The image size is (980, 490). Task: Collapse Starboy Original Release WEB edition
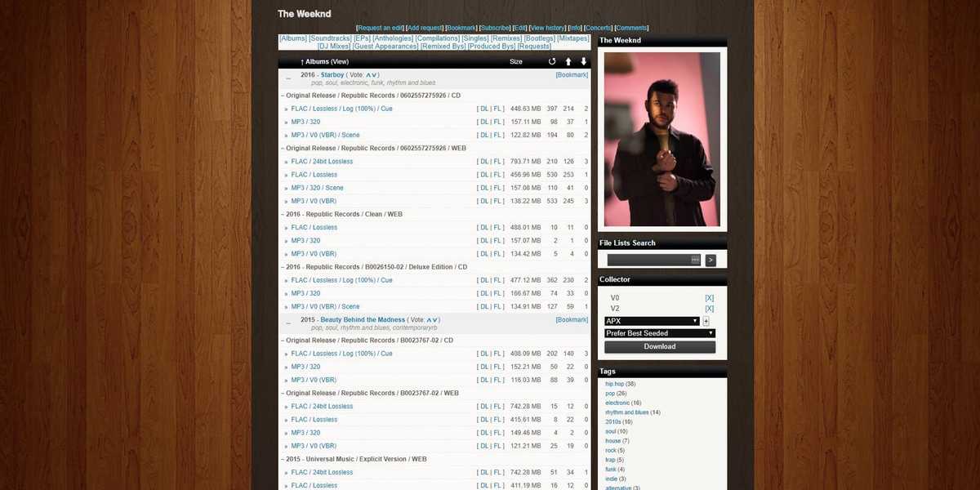coord(283,149)
